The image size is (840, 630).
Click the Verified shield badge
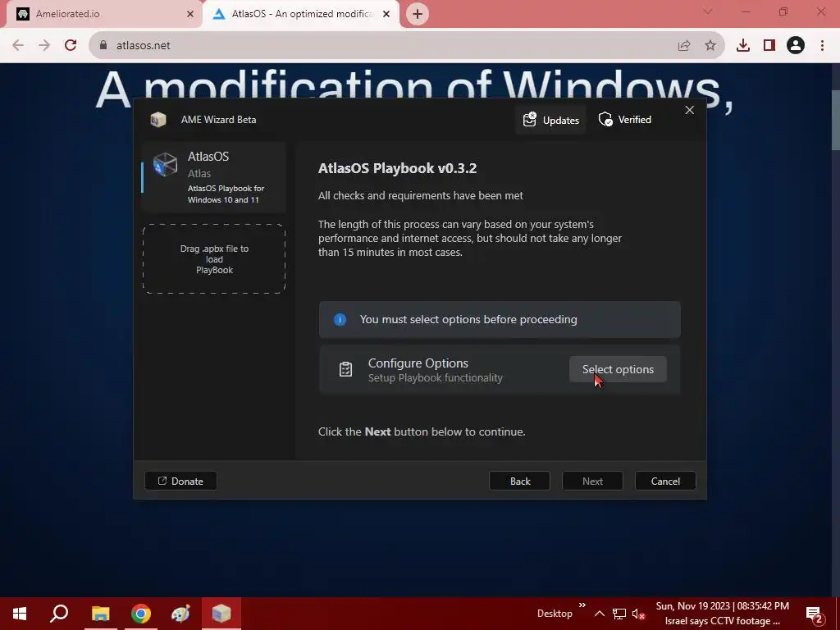(624, 120)
